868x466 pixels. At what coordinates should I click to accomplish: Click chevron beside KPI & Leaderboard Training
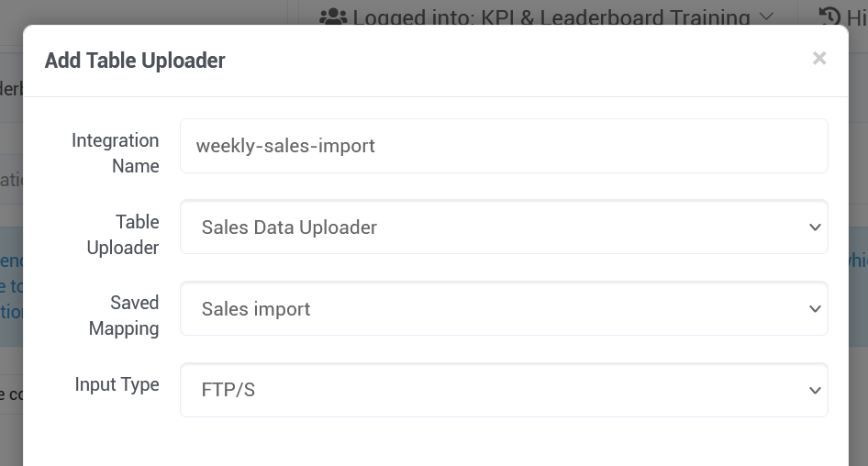pyautogui.click(x=766, y=17)
